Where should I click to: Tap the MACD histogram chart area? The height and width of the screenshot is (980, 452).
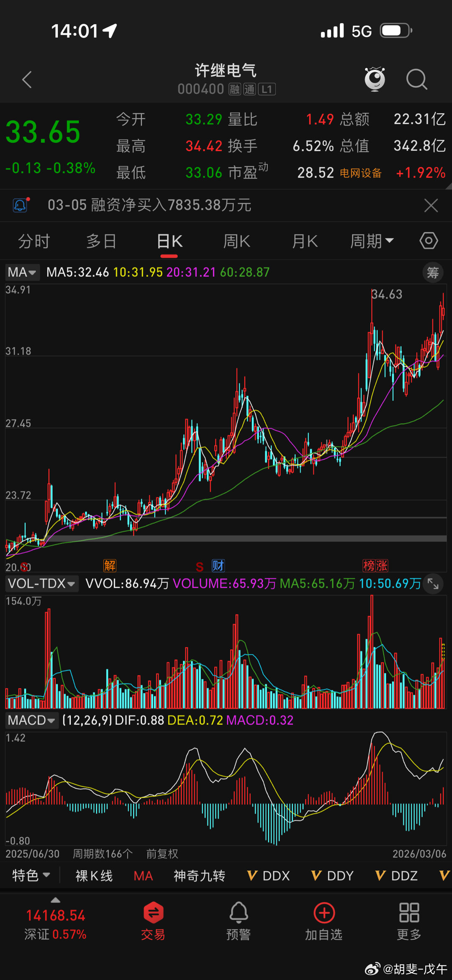[x=226, y=788]
